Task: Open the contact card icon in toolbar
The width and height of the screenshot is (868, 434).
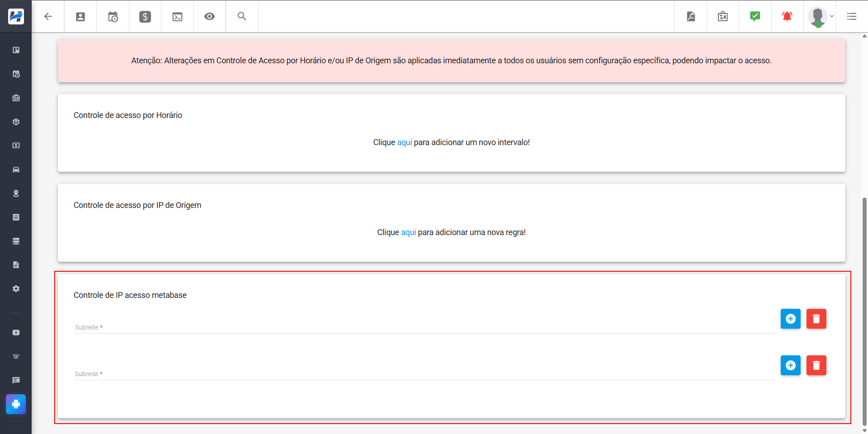Action: (80, 17)
